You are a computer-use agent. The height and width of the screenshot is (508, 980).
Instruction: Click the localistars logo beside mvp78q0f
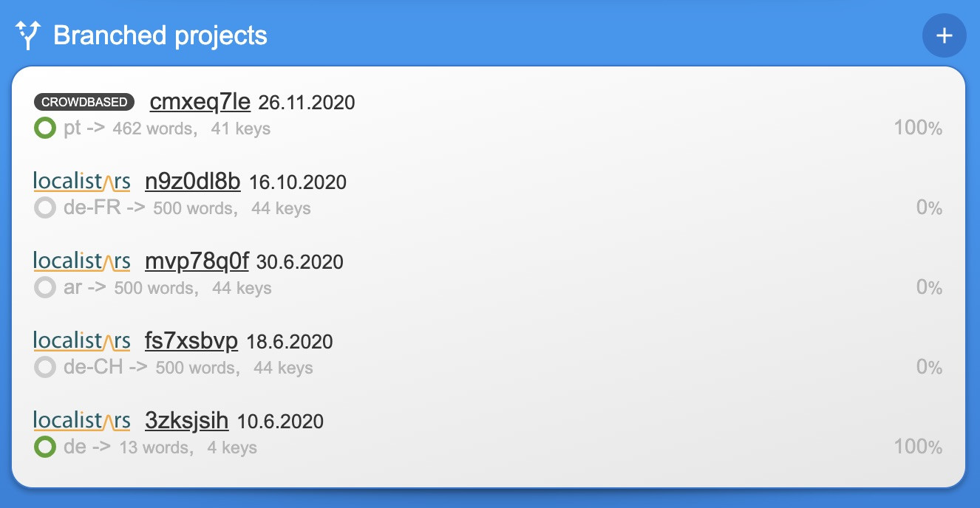(82, 261)
